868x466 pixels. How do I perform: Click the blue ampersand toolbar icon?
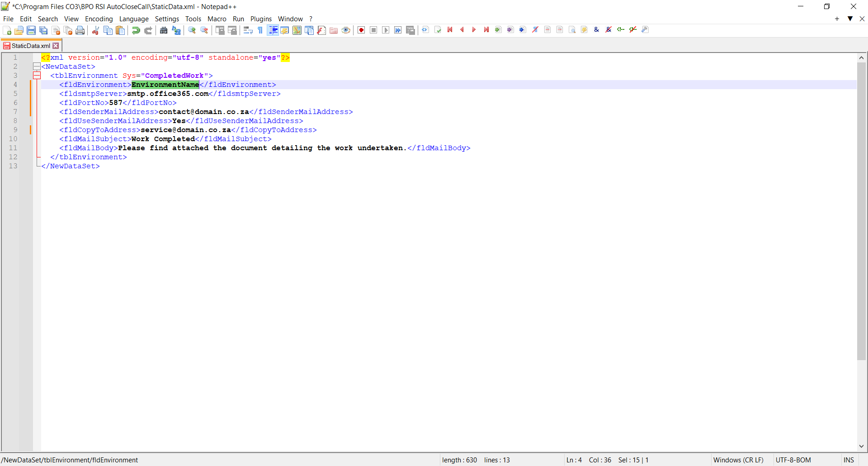(596, 30)
